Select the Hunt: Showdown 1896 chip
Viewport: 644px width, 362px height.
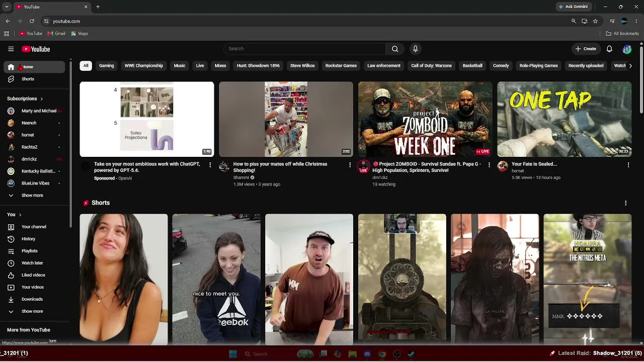pos(258,65)
